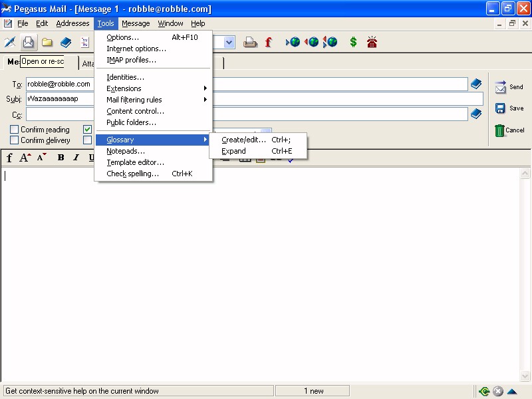Click the f font icon in editor toolbar
The width and height of the screenshot is (532, 399).
point(9,158)
